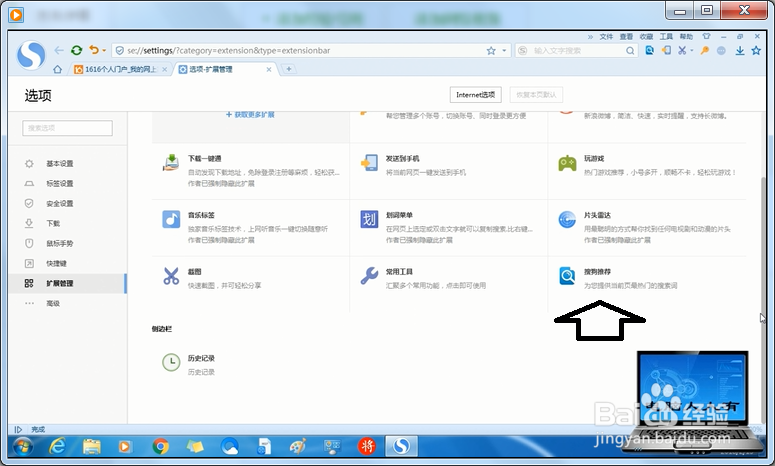Open the 文件 menu
Viewport: 775px width, 466px height.
click(x=606, y=37)
